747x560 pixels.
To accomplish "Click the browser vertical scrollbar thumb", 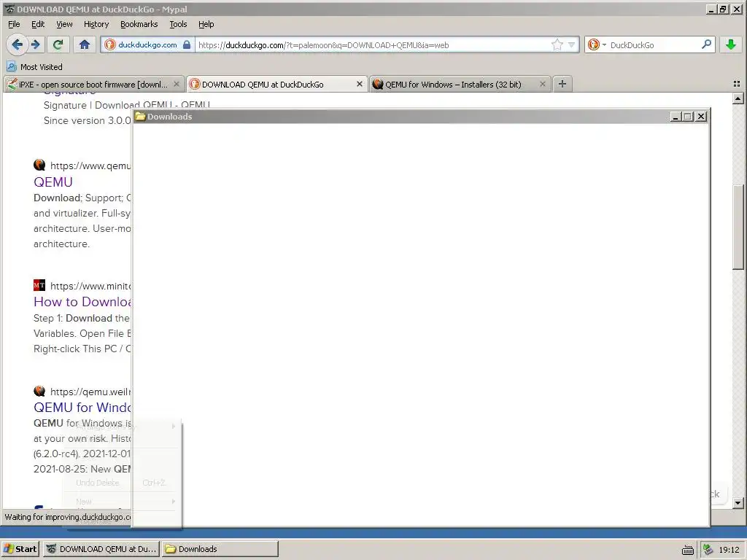I will [738, 227].
